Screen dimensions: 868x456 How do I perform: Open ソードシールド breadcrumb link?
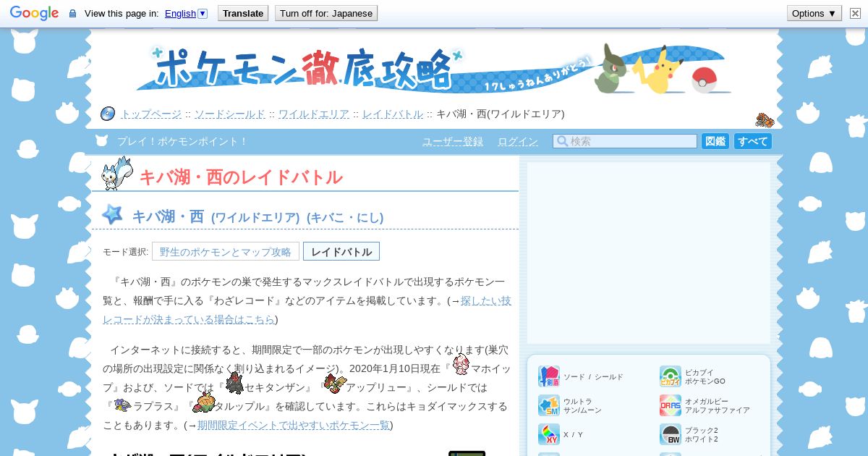click(229, 114)
